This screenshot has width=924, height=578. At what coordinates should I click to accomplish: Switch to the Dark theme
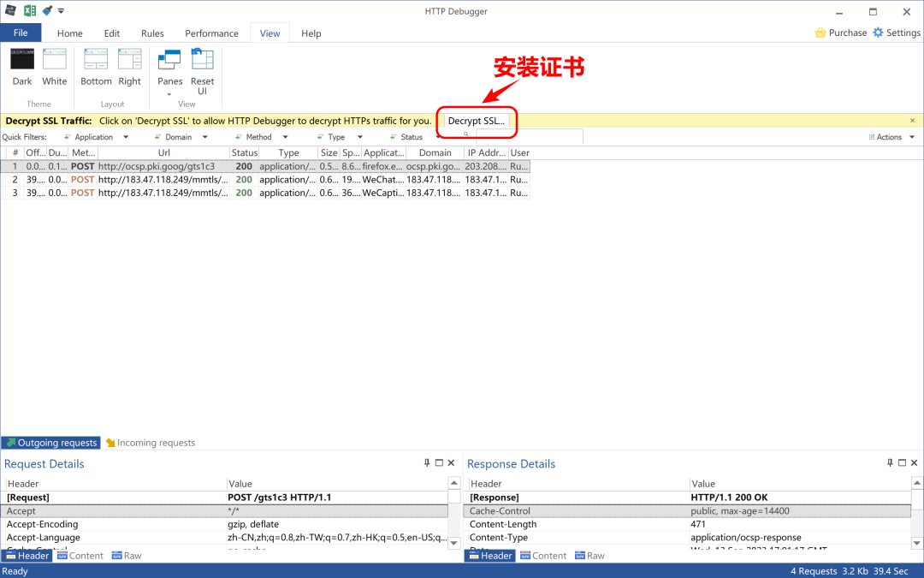(22, 67)
